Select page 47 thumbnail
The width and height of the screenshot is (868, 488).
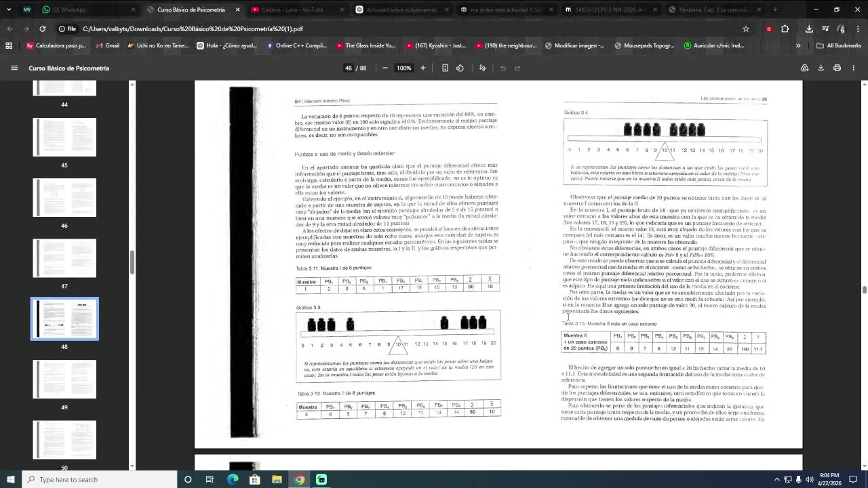[64, 258]
